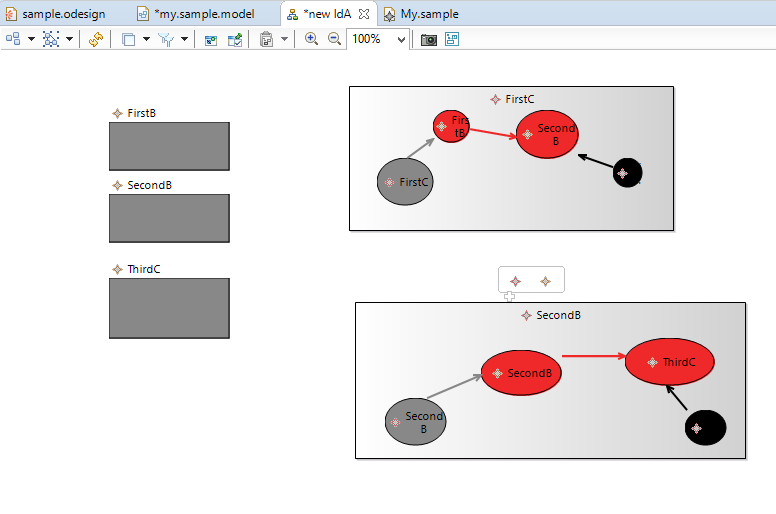This screenshot has height=514, width=776.
Task: Click the Pin/Unpin elements toolbar icon
Action: point(235,39)
